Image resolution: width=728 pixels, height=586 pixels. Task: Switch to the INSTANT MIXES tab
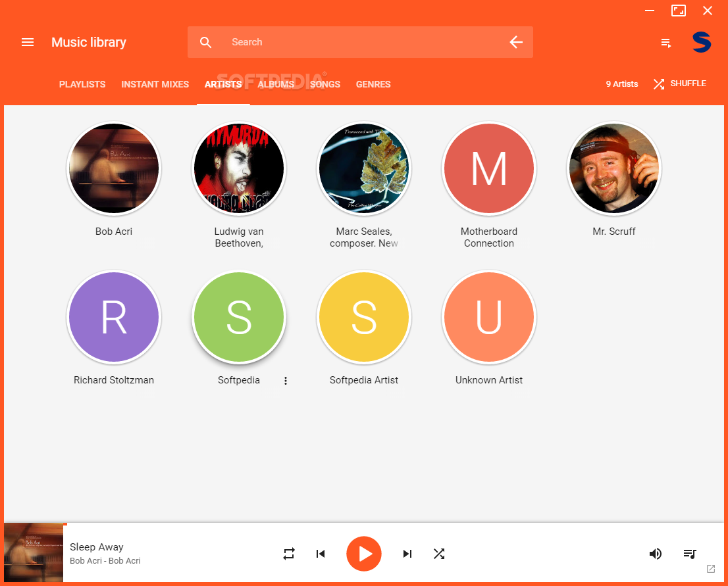(x=155, y=84)
